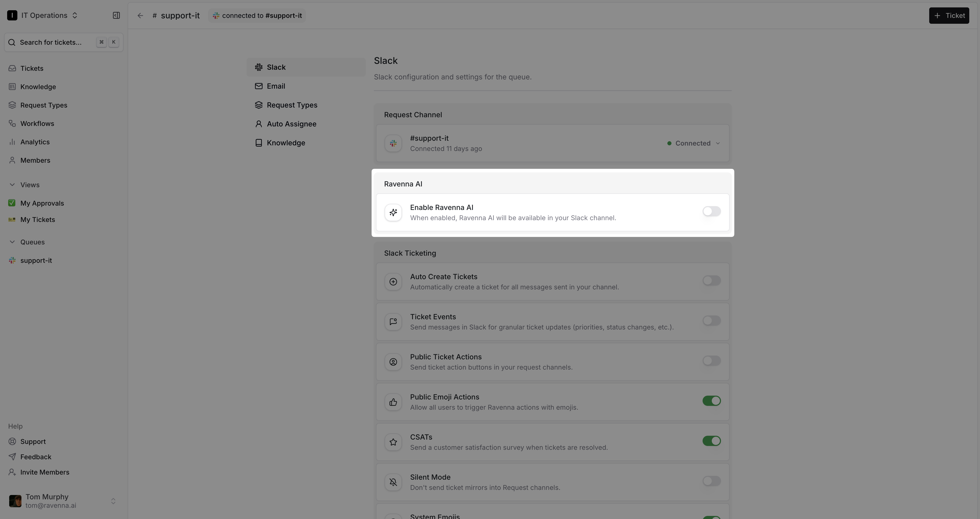Click the Ravenna AI sparkle icon
Image resolution: width=980 pixels, height=519 pixels.
(x=393, y=213)
